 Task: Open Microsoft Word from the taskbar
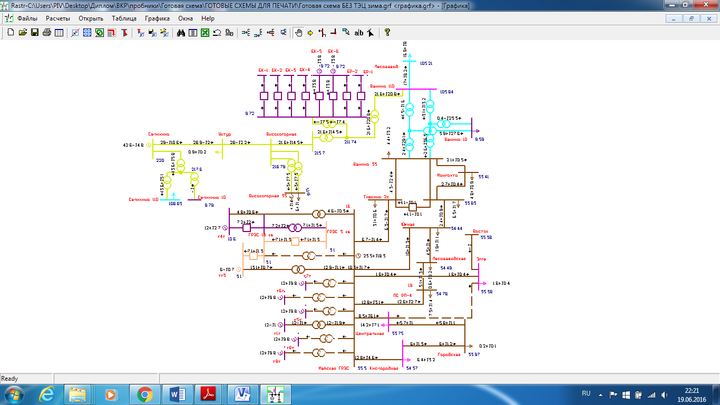[x=178, y=394]
